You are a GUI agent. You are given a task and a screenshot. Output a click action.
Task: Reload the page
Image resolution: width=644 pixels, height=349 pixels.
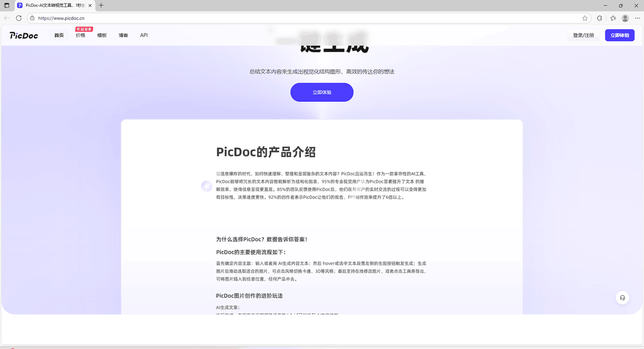(19, 18)
